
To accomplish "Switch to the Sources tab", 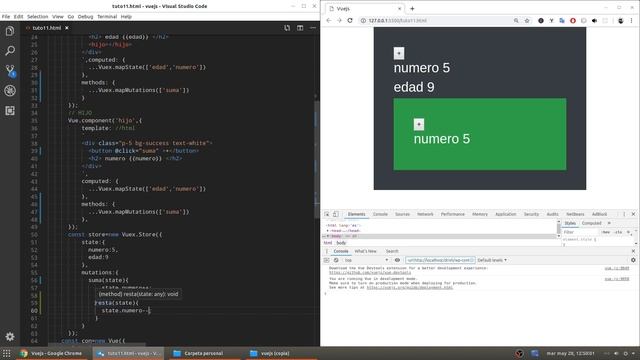I will (x=402, y=214).
